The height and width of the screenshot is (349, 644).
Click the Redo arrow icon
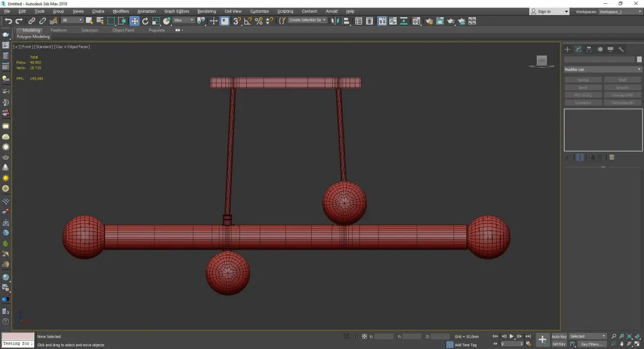(x=19, y=21)
